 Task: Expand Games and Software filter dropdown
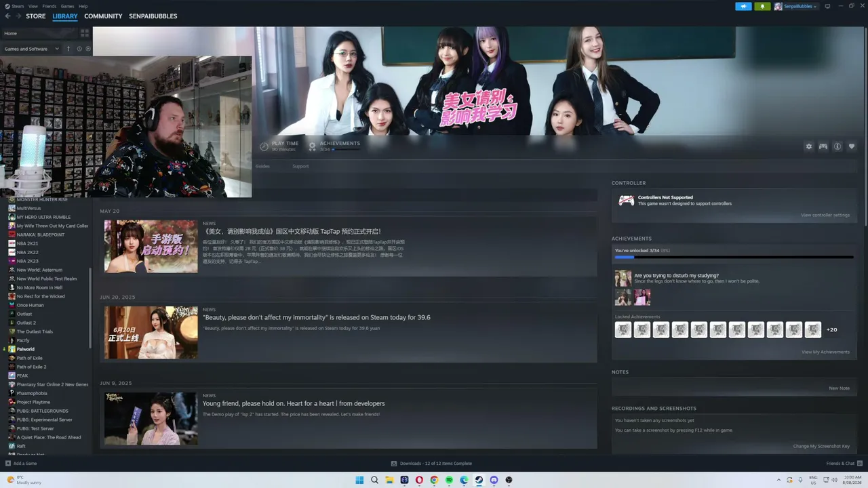[x=31, y=49]
